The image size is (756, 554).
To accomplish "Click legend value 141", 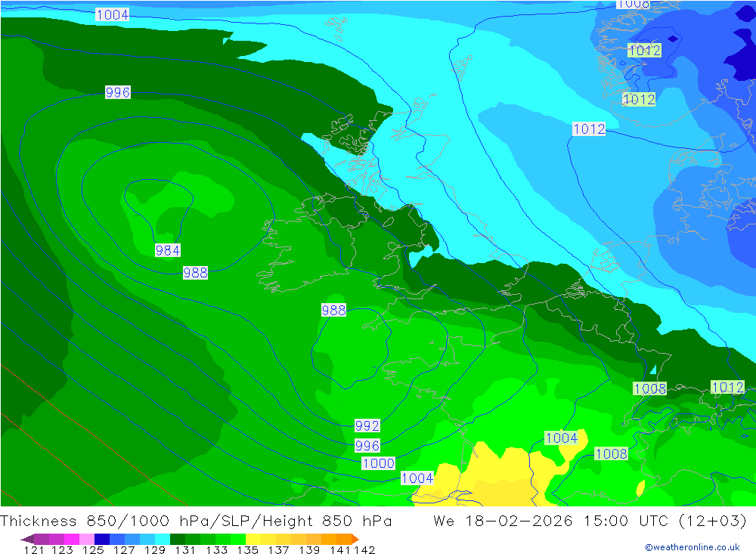I will [339, 550].
